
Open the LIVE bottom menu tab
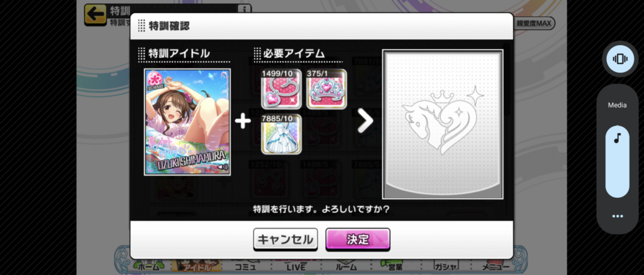[x=296, y=266]
